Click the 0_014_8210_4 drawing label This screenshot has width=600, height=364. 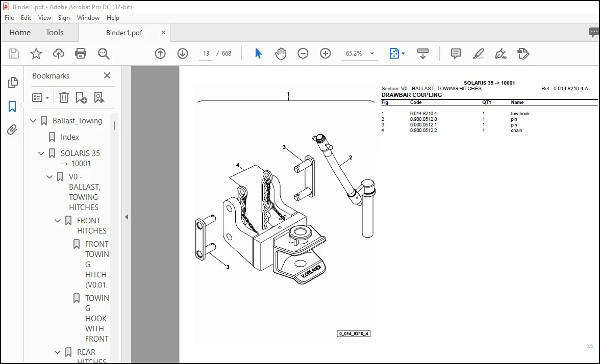pyautogui.click(x=354, y=334)
